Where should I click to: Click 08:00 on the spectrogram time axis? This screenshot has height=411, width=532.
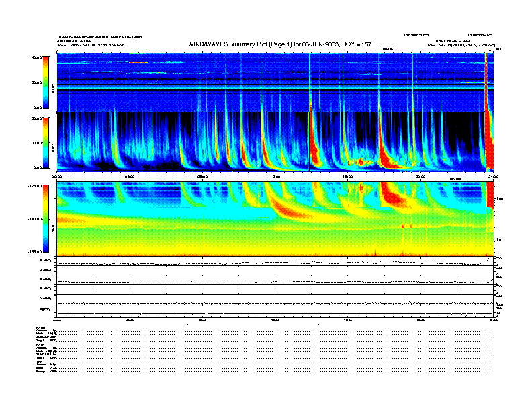click(202, 177)
